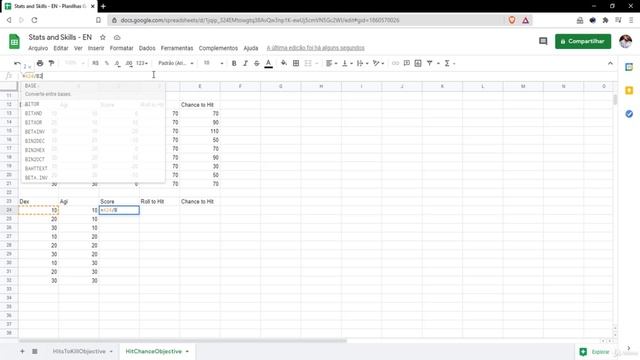Viewport: 640px width, 360px height.
Task: Create a filter with the funnel icon
Action: (429, 63)
